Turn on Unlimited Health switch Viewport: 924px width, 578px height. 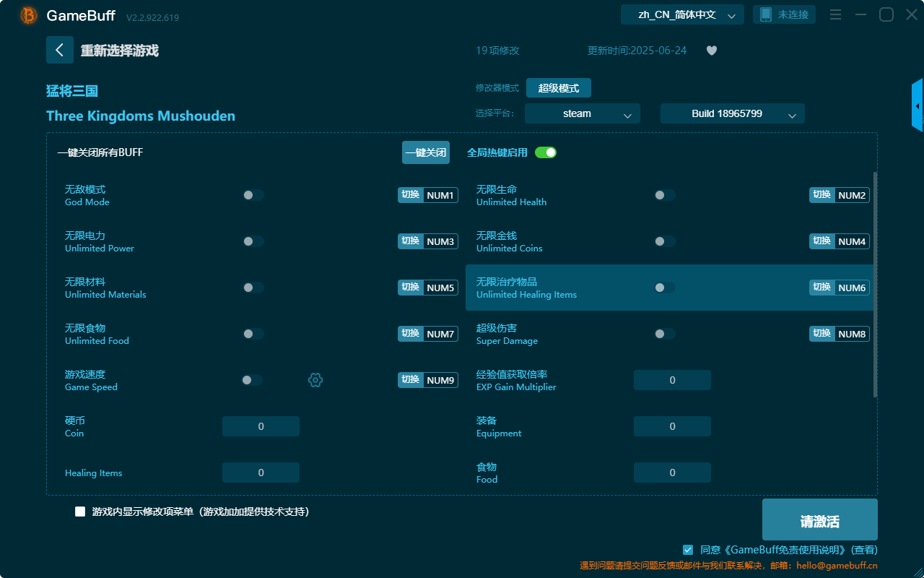click(664, 194)
